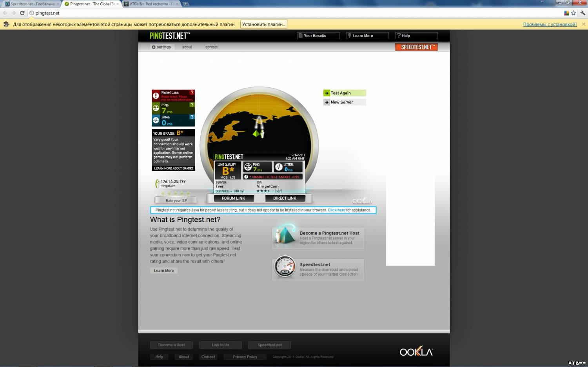Click the footer Link to Us button
This screenshot has height=367, width=588.
pyautogui.click(x=220, y=345)
